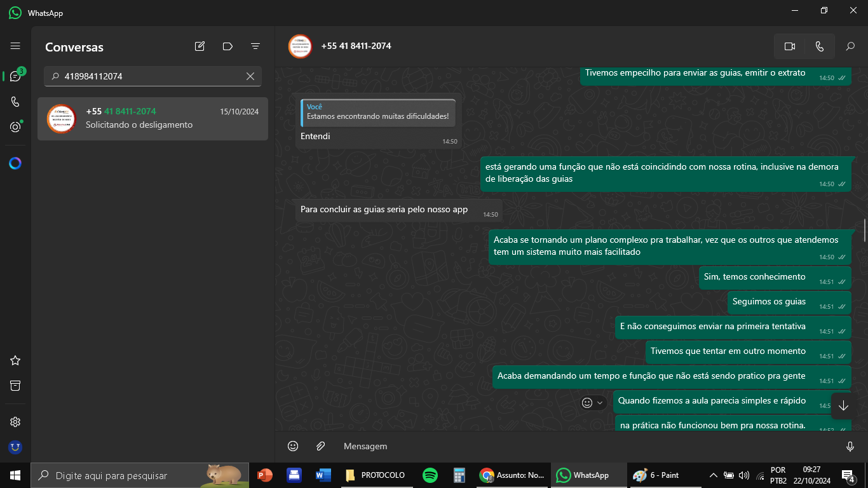Screen dimensions: 868x488
Task: Click the search field containing 418984112074
Action: 153,76
